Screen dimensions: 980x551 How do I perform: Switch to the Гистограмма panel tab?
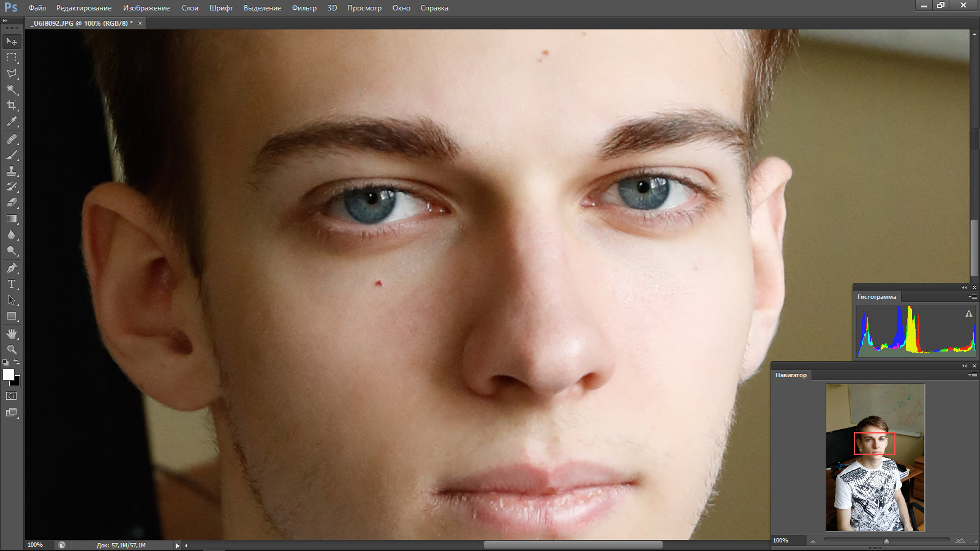pyautogui.click(x=876, y=297)
